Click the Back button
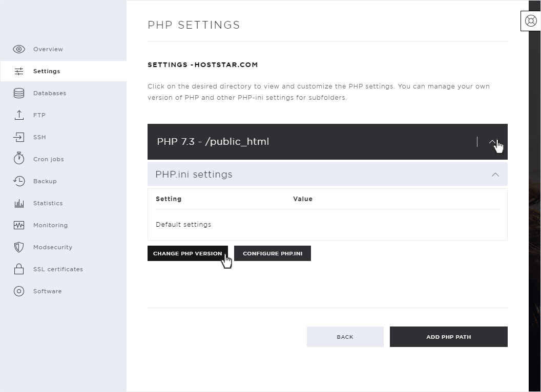This screenshot has width=541, height=392. [345, 337]
